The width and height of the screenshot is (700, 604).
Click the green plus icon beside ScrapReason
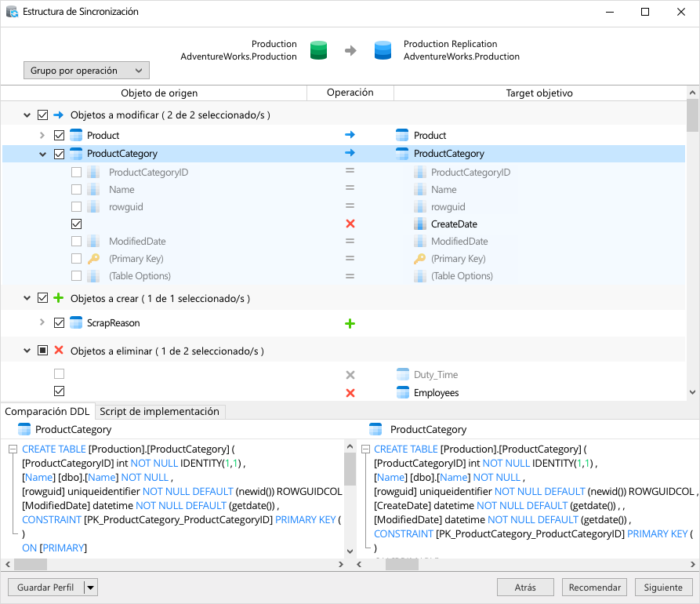coord(350,322)
